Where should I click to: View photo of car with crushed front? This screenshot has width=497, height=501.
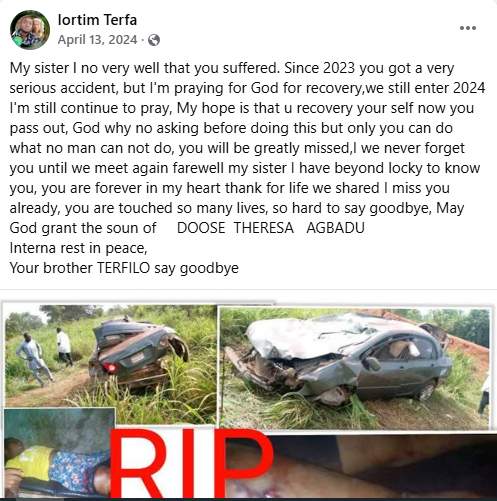[355, 368]
